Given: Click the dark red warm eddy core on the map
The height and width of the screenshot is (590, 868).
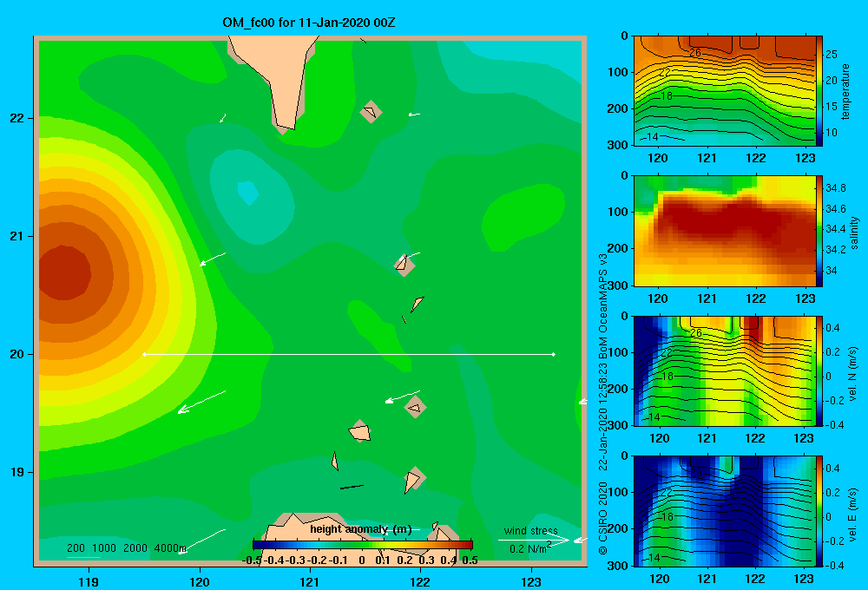Looking at the screenshot, I should [x=64, y=272].
